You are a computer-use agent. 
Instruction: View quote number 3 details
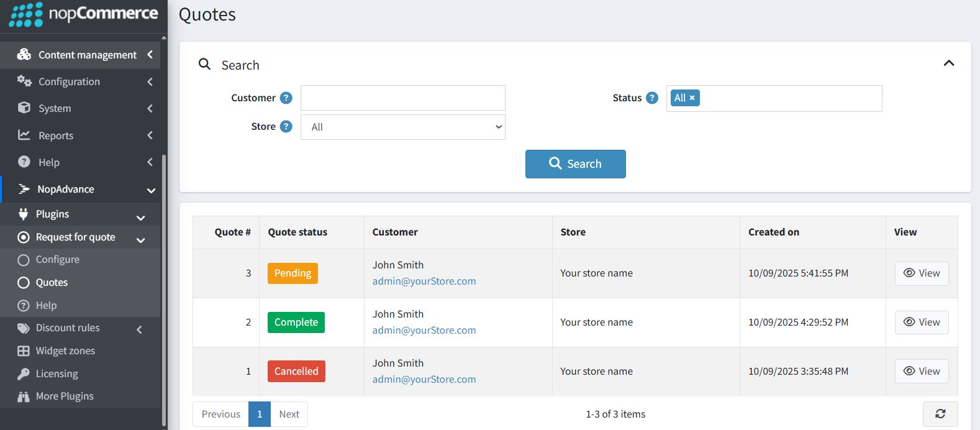click(921, 273)
